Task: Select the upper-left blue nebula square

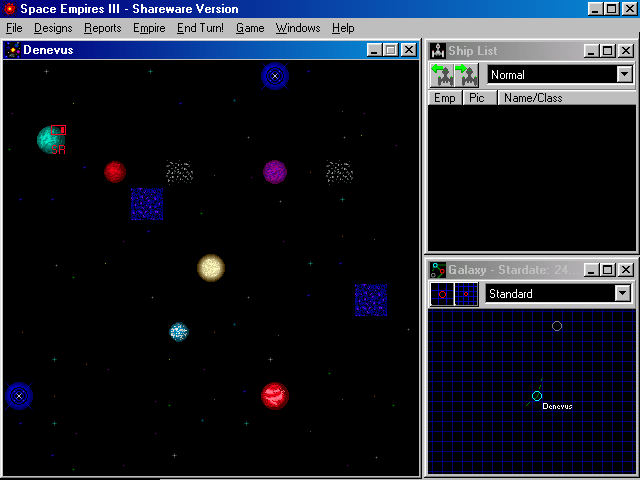Action: tap(147, 204)
